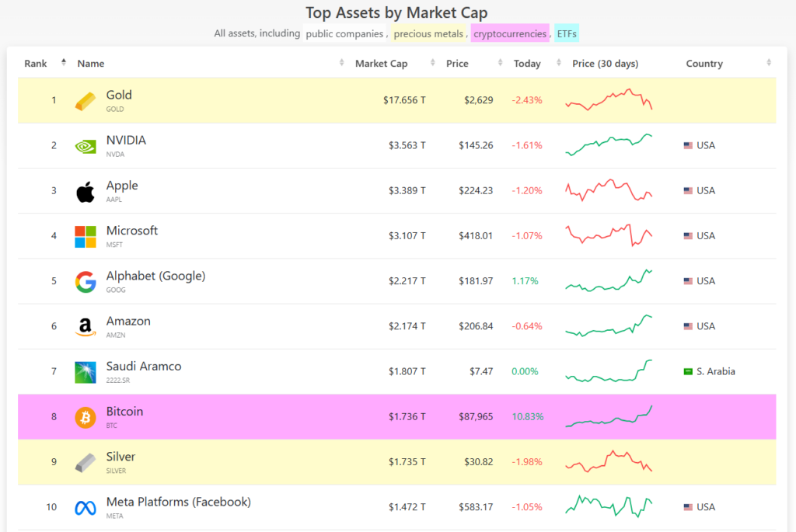The height and width of the screenshot is (532, 796).
Task: Click the Amazon logo icon
Action: pos(86,327)
